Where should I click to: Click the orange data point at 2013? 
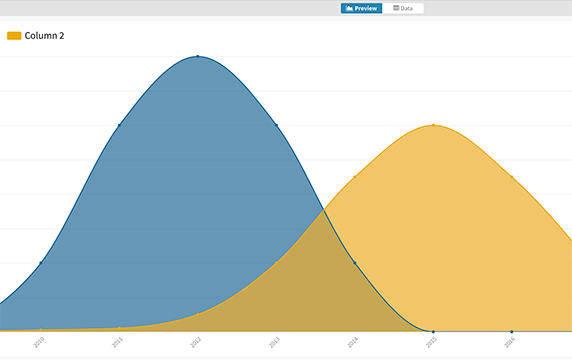coord(276,263)
